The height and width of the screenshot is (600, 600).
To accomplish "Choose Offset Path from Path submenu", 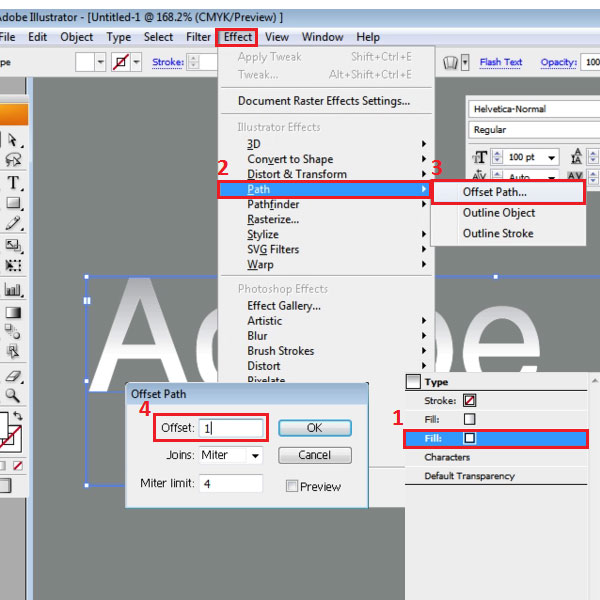I will pyautogui.click(x=508, y=192).
